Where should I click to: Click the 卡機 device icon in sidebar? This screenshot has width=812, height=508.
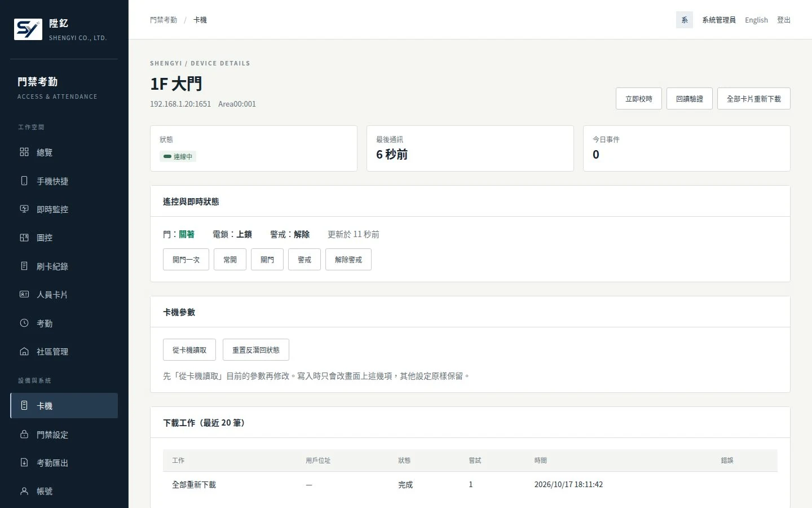pos(24,405)
